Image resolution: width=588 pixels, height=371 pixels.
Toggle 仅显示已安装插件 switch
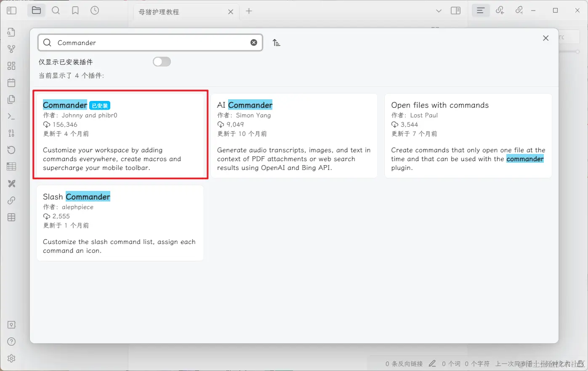pyautogui.click(x=162, y=62)
